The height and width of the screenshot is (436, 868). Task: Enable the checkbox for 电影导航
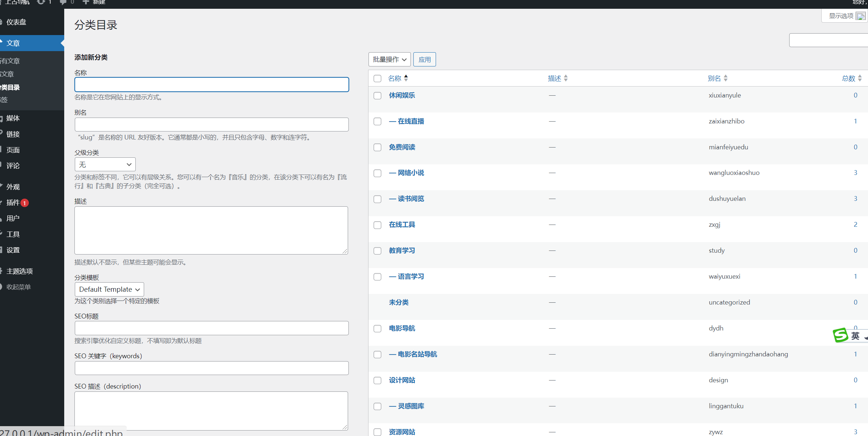coord(377,329)
